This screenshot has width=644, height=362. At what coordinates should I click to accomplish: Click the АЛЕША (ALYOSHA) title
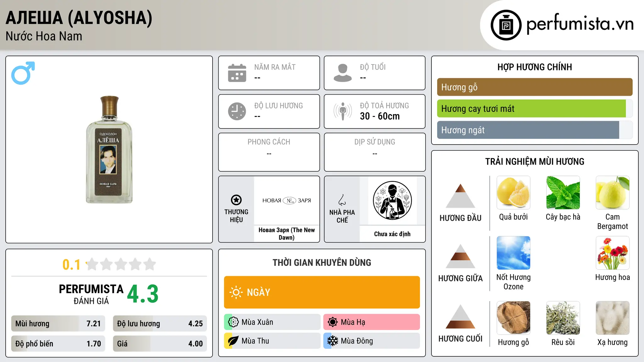pos(79,18)
